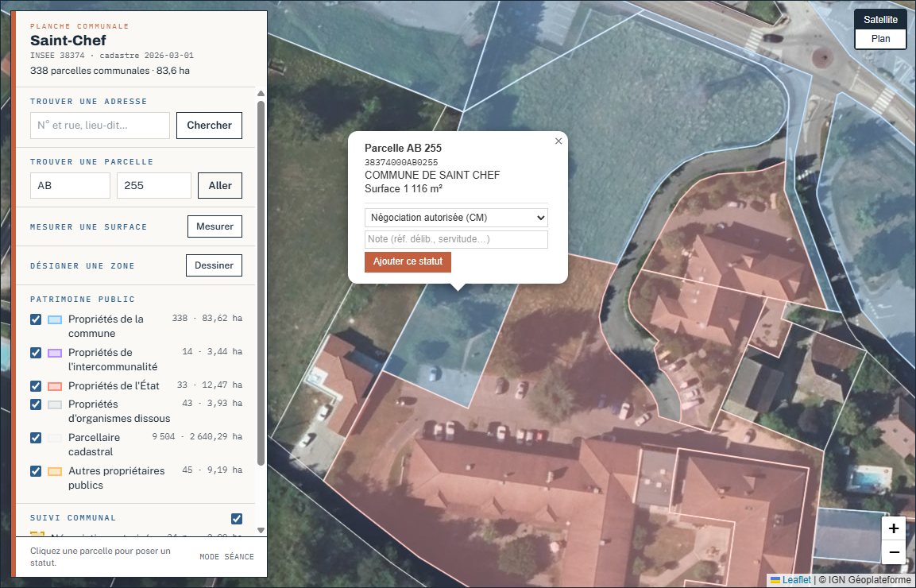This screenshot has height=588, width=916.
Task: Toggle Propriétés de l'intercommunalité layer checkbox
Action: (36, 353)
